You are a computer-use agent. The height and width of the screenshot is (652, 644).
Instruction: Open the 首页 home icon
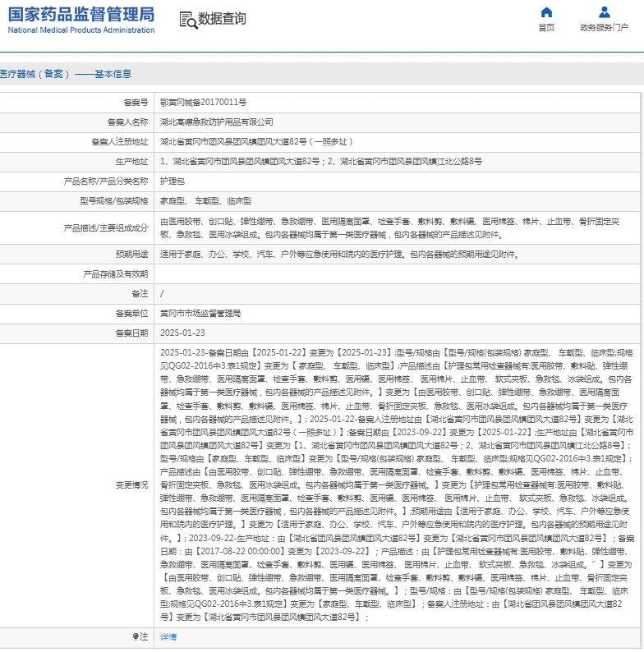pyautogui.click(x=546, y=12)
